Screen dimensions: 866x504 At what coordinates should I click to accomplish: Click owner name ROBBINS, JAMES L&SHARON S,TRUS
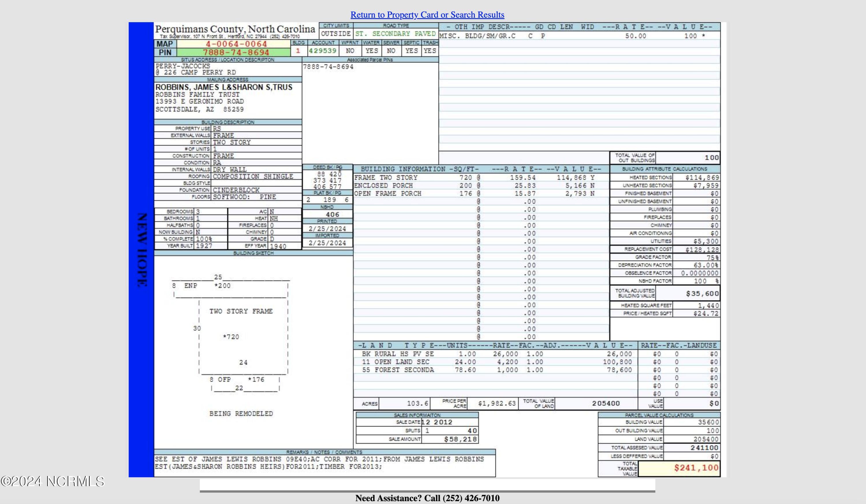(224, 87)
